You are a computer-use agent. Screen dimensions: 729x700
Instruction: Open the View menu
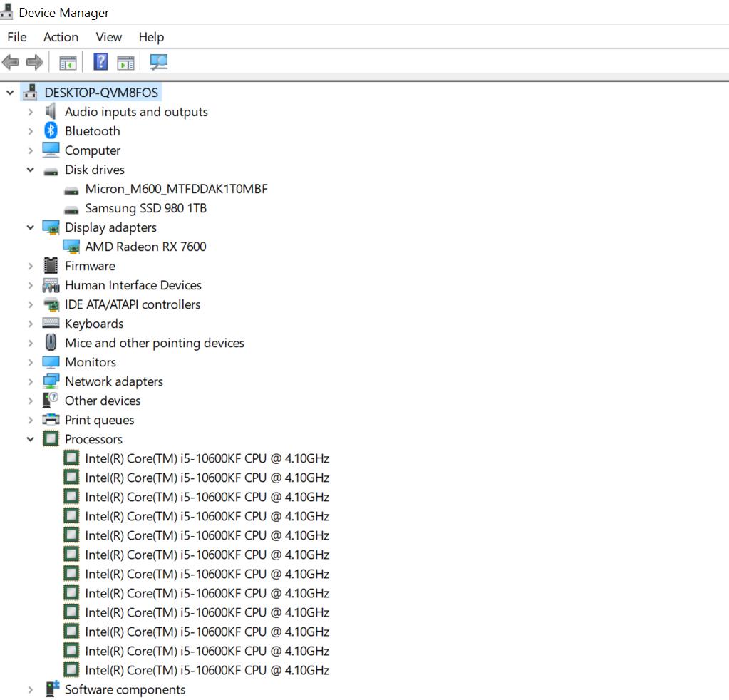coord(109,37)
